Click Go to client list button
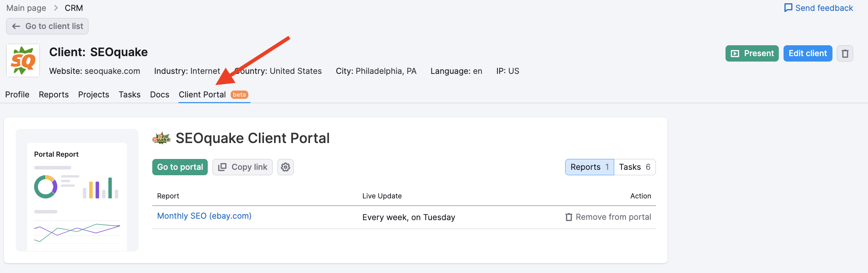Viewport: 868px width, 273px height. tap(47, 26)
